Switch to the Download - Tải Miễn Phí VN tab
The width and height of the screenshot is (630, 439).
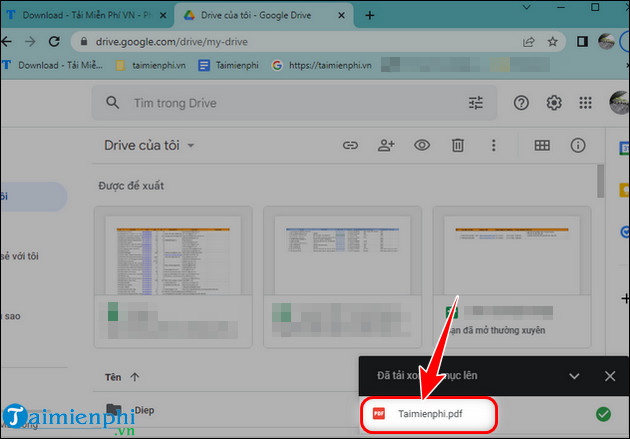click(86, 15)
